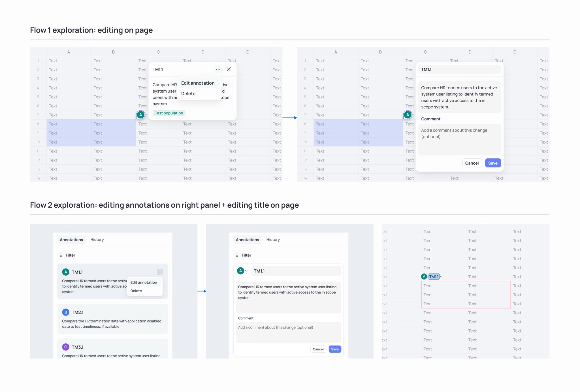Close the TM1.1 annotation popup
The width and height of the screenshot is (580, 392).
click(229, 69)
